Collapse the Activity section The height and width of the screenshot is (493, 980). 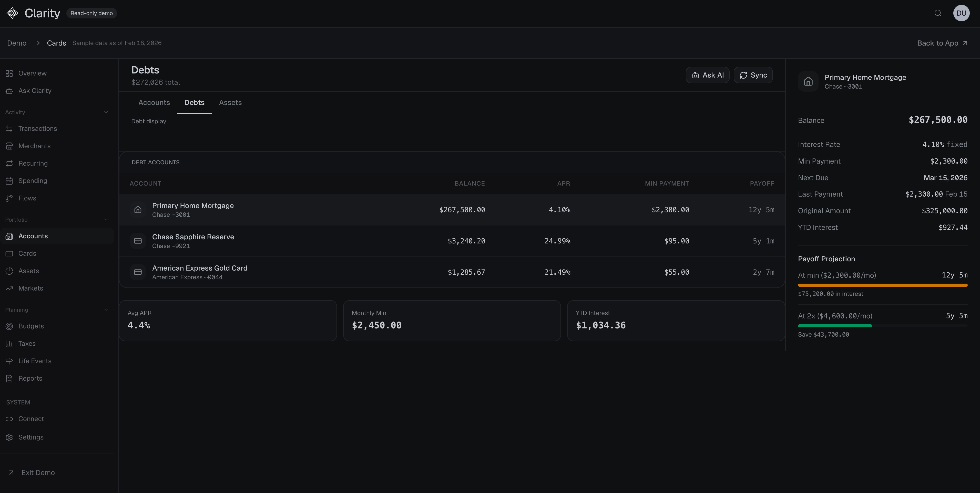click(x=106, y=112)
